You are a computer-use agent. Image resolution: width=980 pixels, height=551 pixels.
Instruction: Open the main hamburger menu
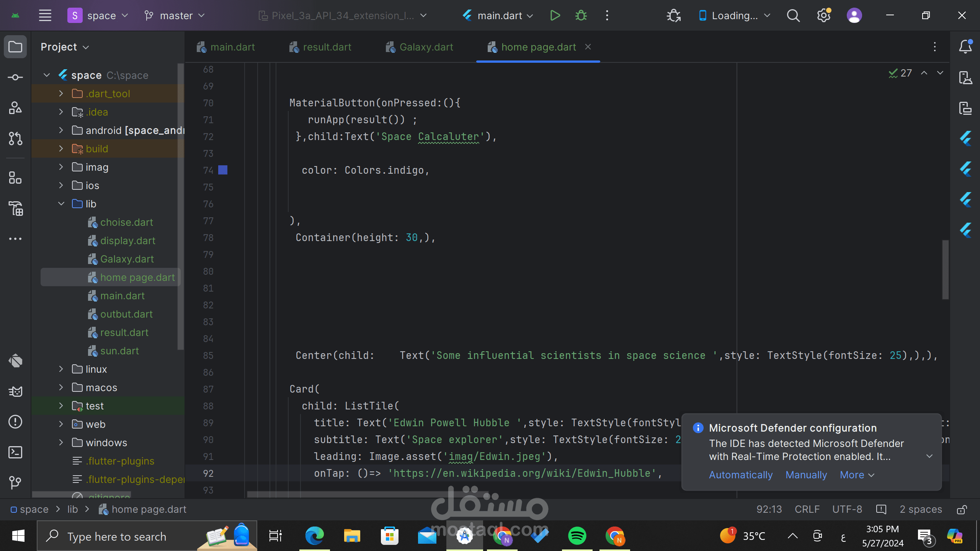[x=45, y=16]
